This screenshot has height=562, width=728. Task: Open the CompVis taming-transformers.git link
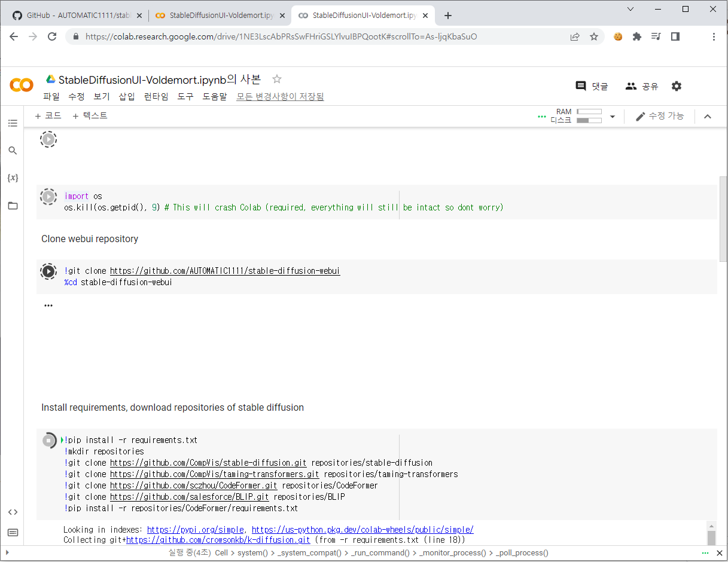(215, 474)
